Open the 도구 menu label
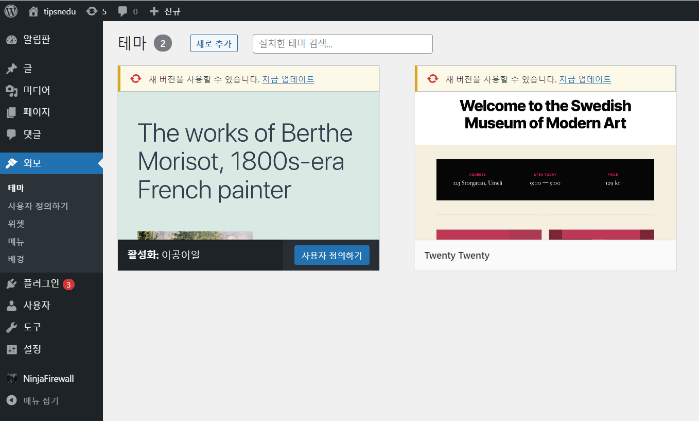699x421 pixels. 32,327
